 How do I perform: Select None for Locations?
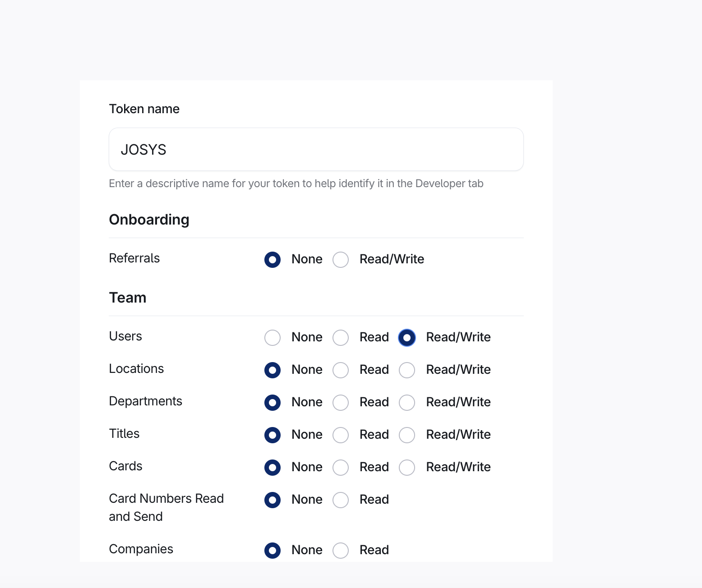pyautogui.click(x=272, y=370)
